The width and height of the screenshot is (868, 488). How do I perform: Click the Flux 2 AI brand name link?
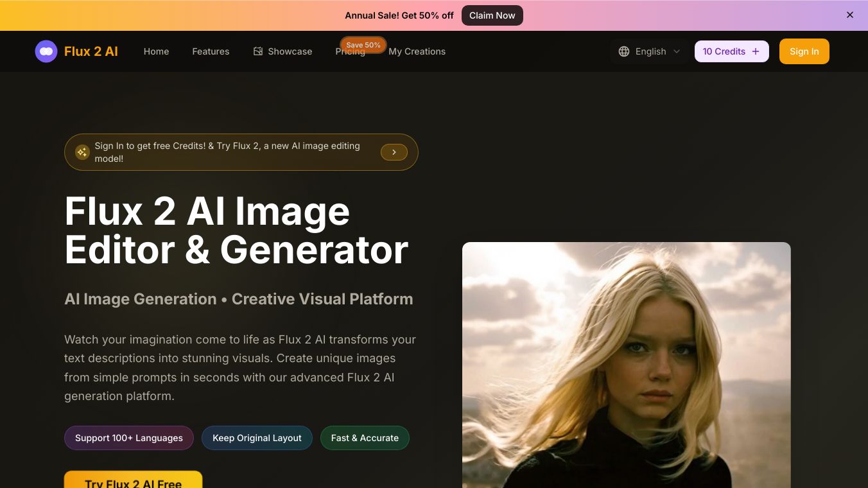(91, 51)
